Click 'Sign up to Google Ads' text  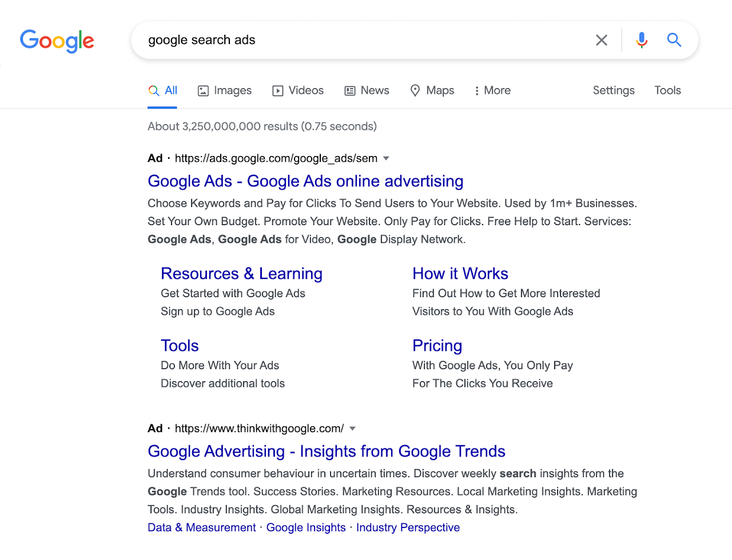pyautogui.click(x=217, y=311)
